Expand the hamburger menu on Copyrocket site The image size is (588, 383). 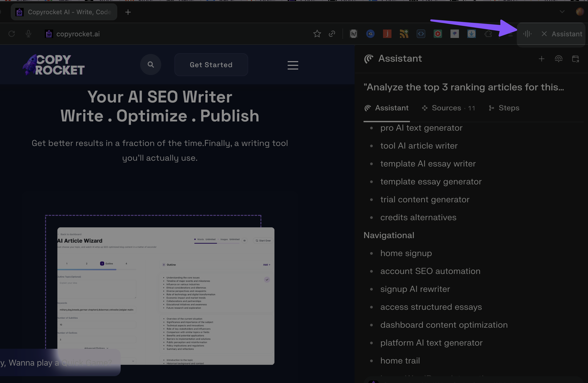coord(293,65)
